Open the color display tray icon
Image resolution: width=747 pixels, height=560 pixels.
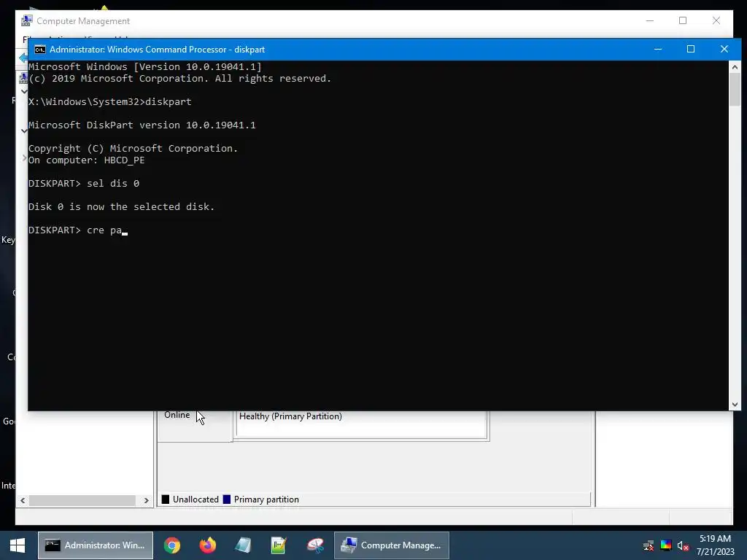pyautogui.click(x=666, y=545)
